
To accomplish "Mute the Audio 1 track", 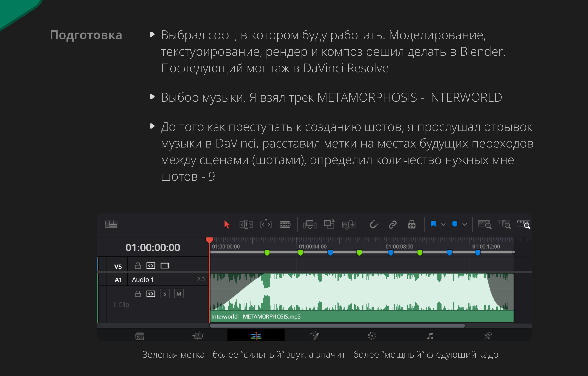I will click(x=178, y=294).
